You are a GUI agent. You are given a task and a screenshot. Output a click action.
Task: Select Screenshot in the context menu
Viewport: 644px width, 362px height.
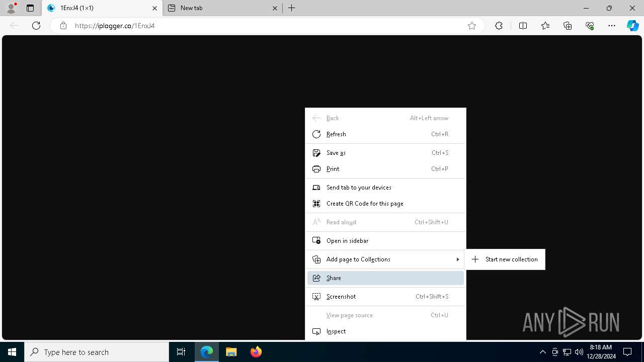coord(385,297)
